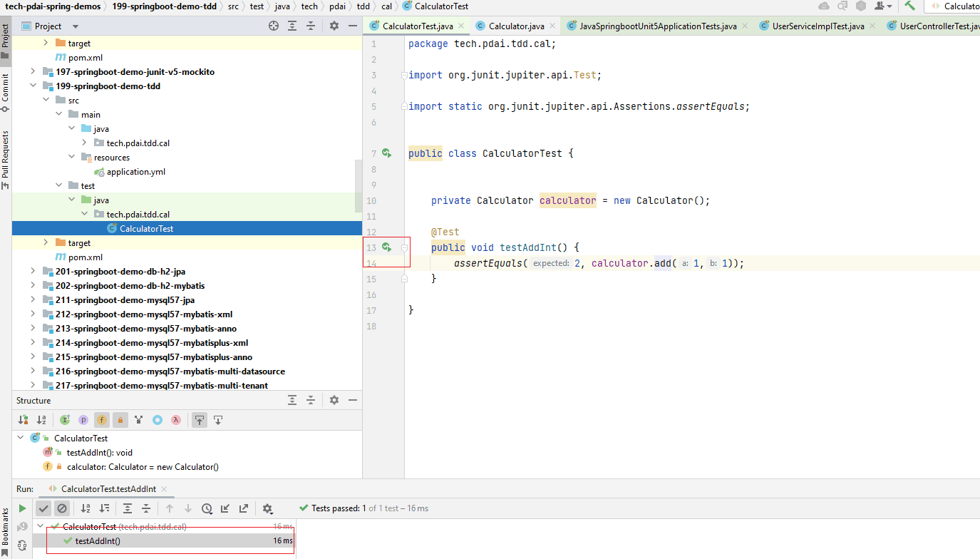Open the Project panel settings gear
Screen dimensions: 980x559
(x=334, y=26)
